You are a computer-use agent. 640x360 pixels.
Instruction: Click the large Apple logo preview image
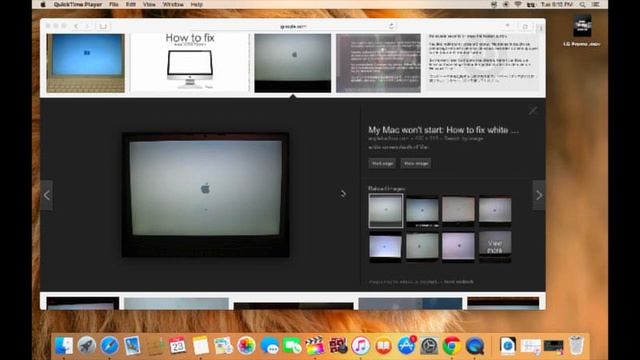point(206,195)
